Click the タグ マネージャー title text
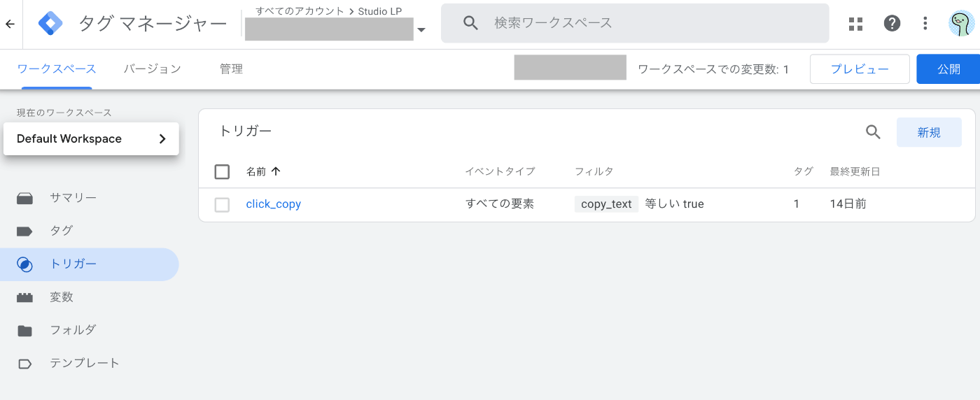 (x=153, y=24)
